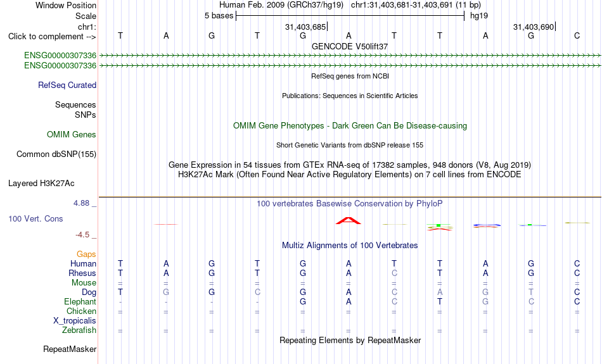
Task: Click the -4.5 conservation scale value
Action: pyautogui.click(x=82, y=235)
